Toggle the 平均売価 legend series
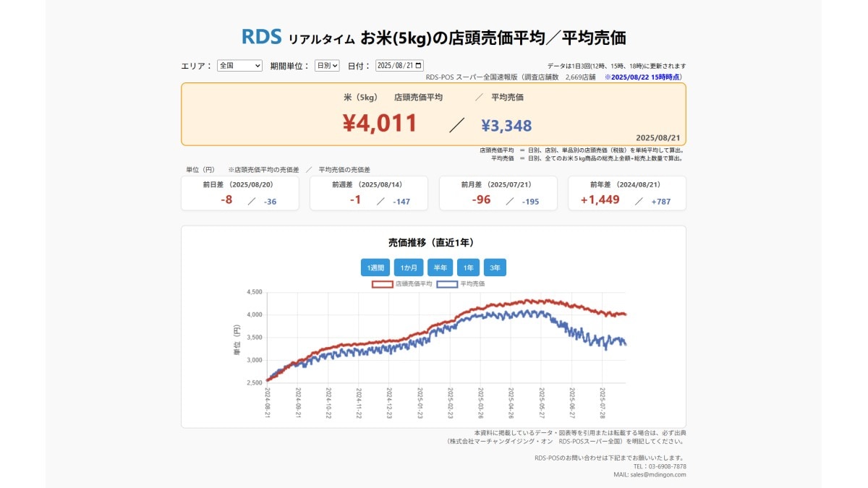 (x=461, y=284)
